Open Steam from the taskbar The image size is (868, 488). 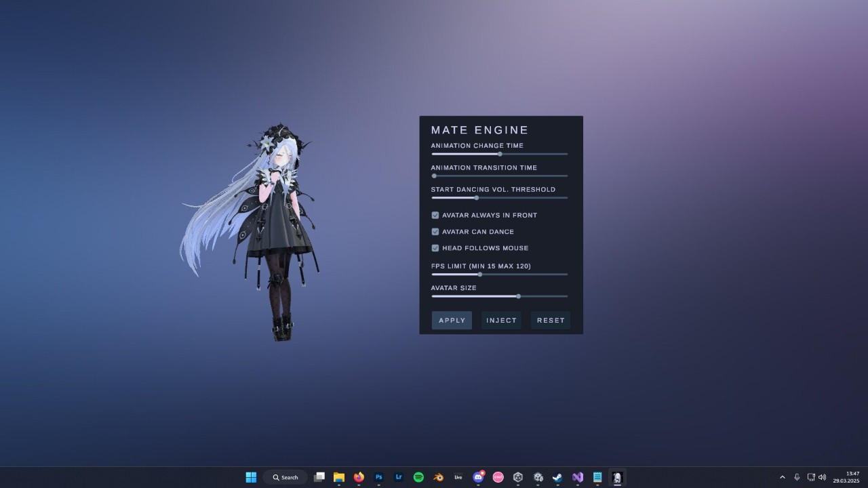point(557,477)
